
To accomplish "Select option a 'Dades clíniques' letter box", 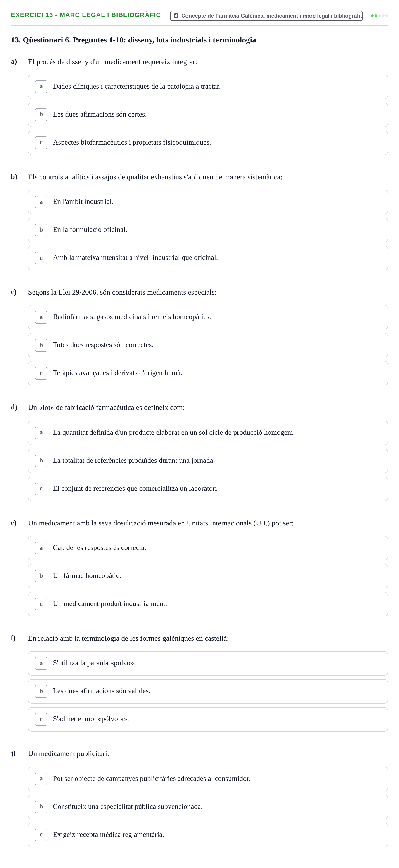I will click(x=41, y=87).
